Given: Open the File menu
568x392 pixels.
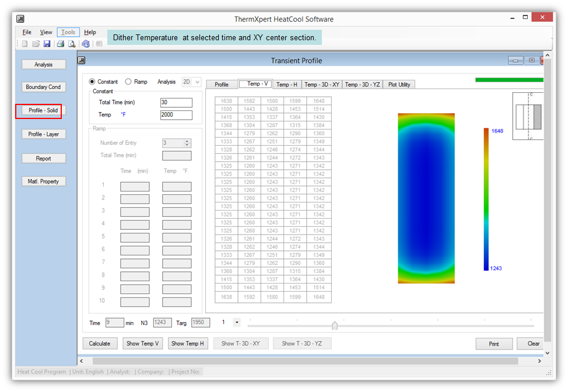Looking at the screenshot, I should click(27, 32).
